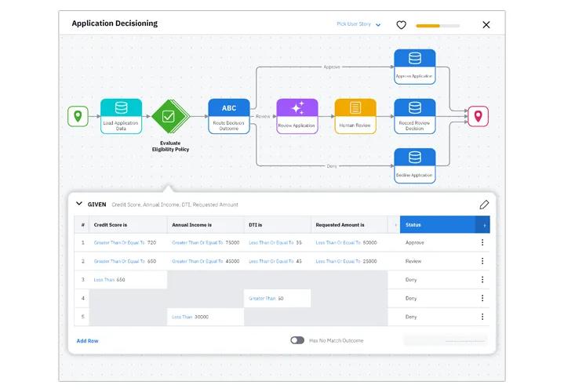Open the Pick User Story dropdown
This screenshot has height=392, width=564.
tap(358, 24)
